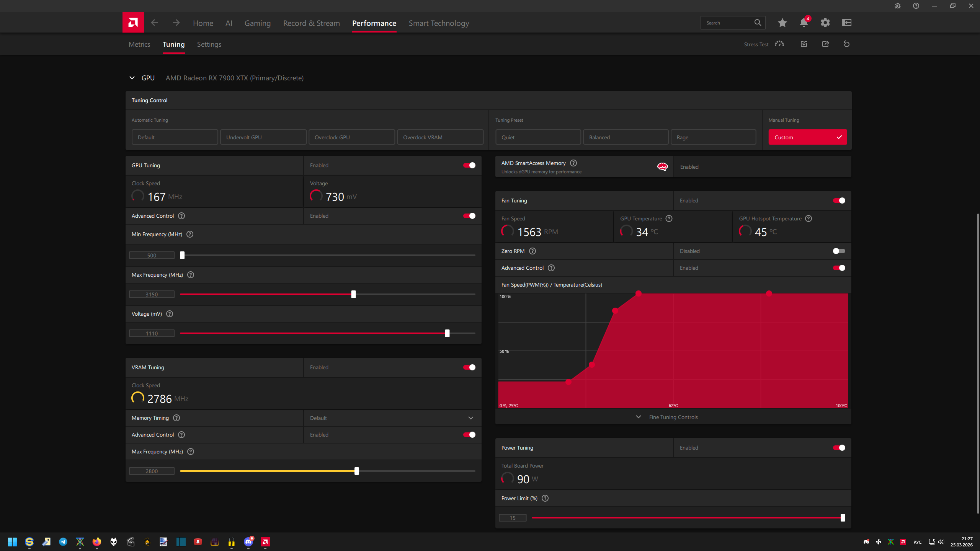Choose the Rage tuning preset
The width and height of the screenshot is (980, 551).
pyautogui.click(x=713, y=137)
